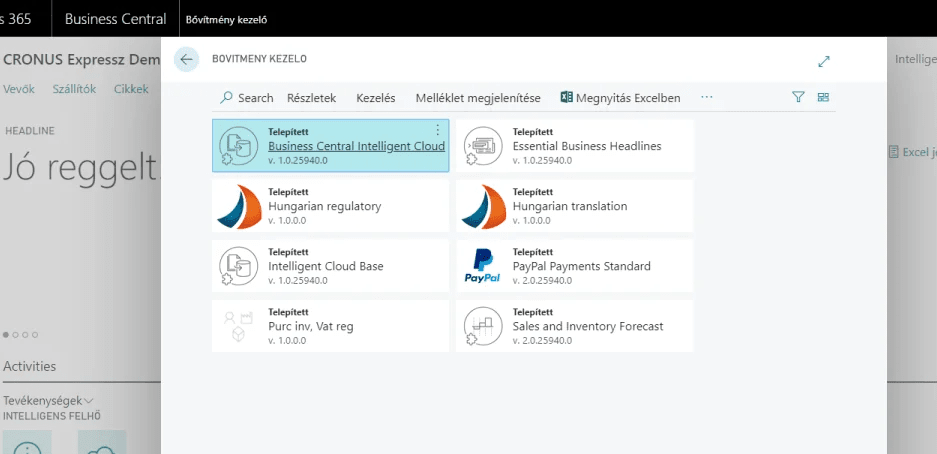Open the more options ellipsis in toolbar
This screenshot has width=937, height=454.
click(x=707, y=97)
